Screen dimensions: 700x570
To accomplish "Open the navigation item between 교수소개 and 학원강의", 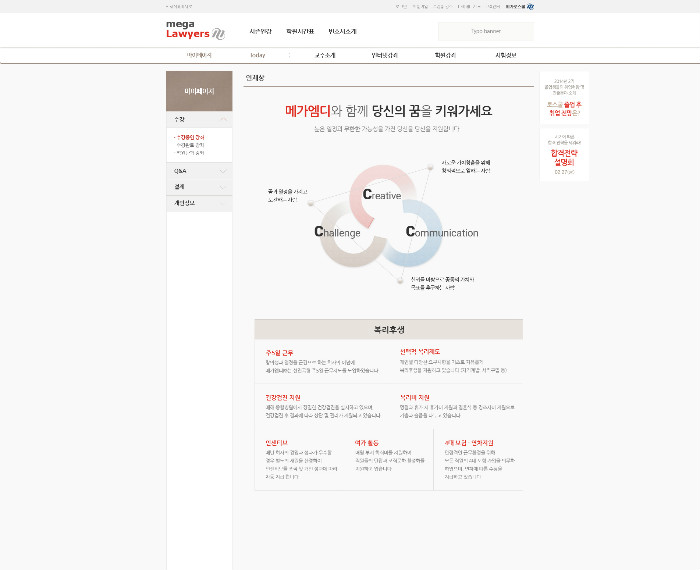I will coord(384,55).
